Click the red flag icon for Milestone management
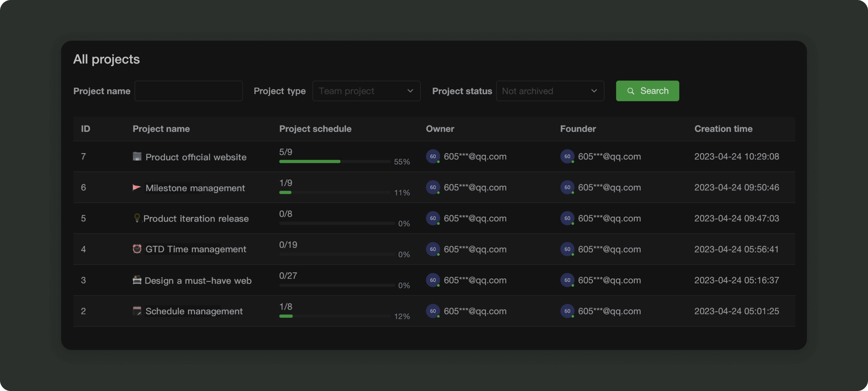Viewport: 868px width, 391px height. (x=136, y=187)
